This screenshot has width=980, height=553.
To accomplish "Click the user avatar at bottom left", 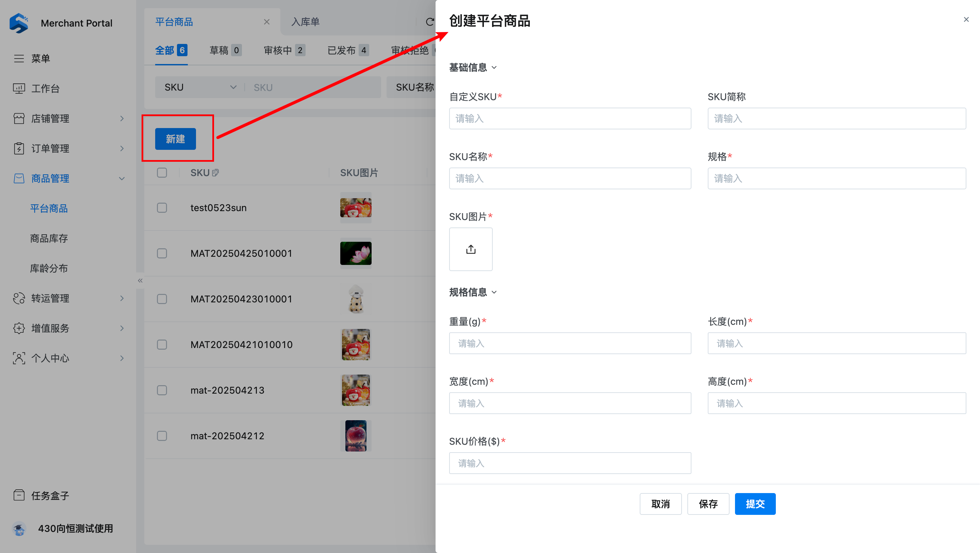I will (19, 528).
